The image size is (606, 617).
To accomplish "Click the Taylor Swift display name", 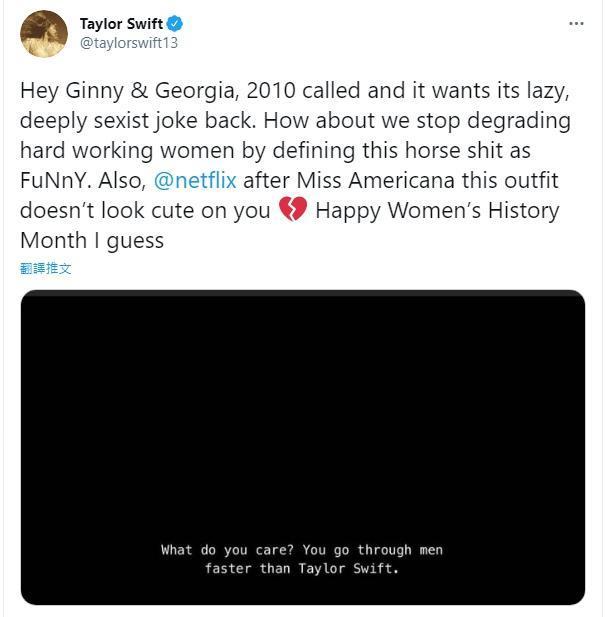I will 121,24.
